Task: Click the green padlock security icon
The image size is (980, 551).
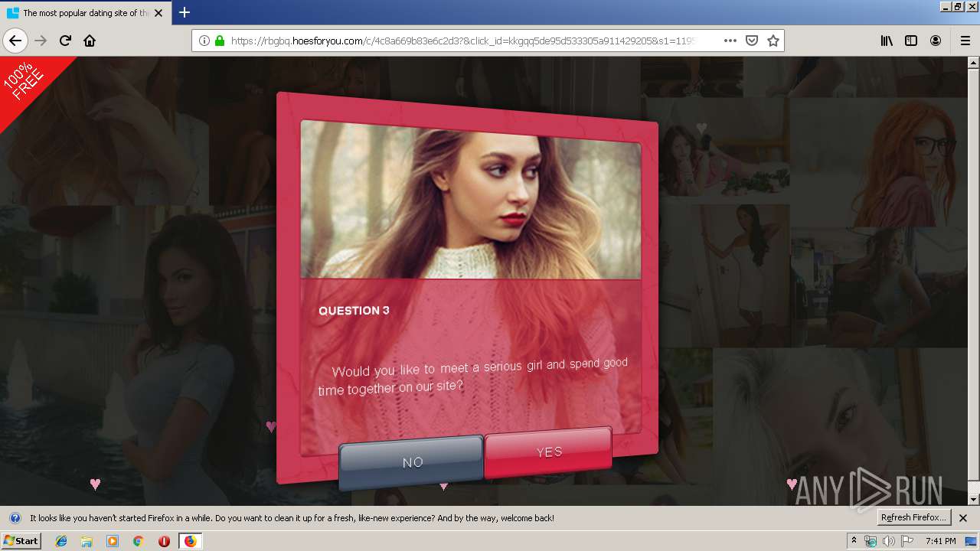Action: coord(220,41)
